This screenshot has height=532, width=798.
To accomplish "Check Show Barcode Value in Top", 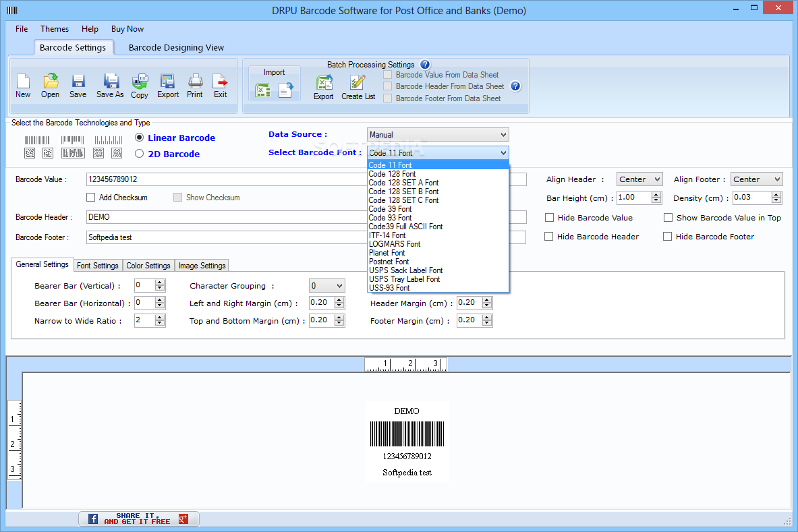I will point(668,218).
